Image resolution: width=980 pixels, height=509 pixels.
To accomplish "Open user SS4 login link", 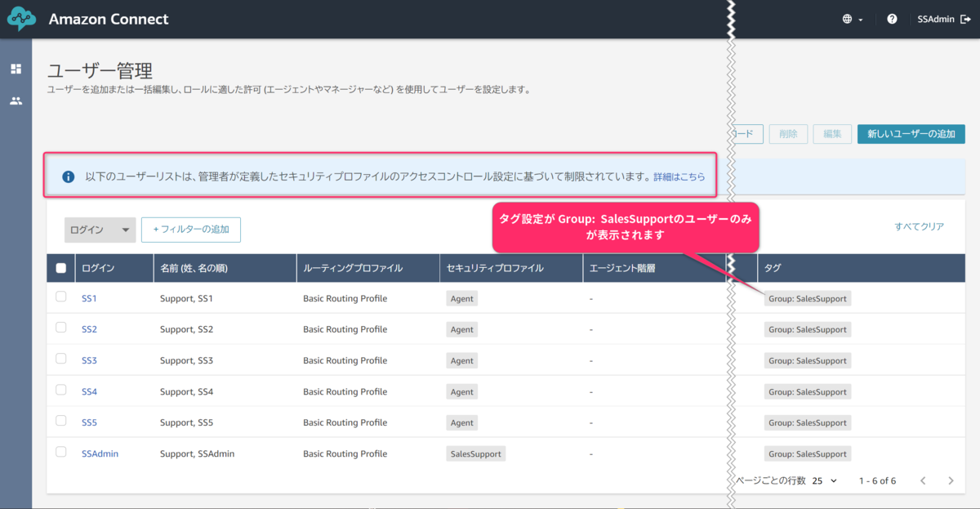I will pyautogui.click(x=89, y=391).
